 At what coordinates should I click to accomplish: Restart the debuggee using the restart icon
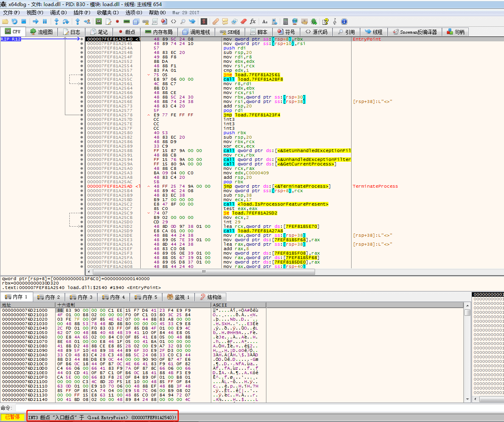pos(15,21)
